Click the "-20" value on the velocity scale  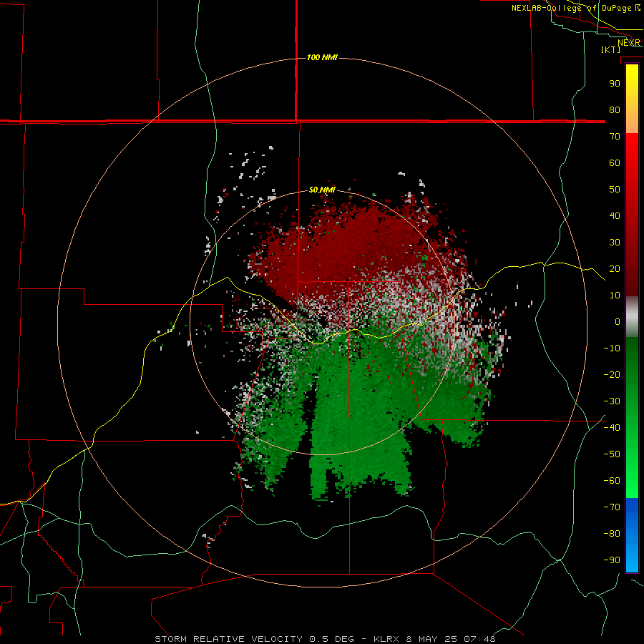click(612, 374)
